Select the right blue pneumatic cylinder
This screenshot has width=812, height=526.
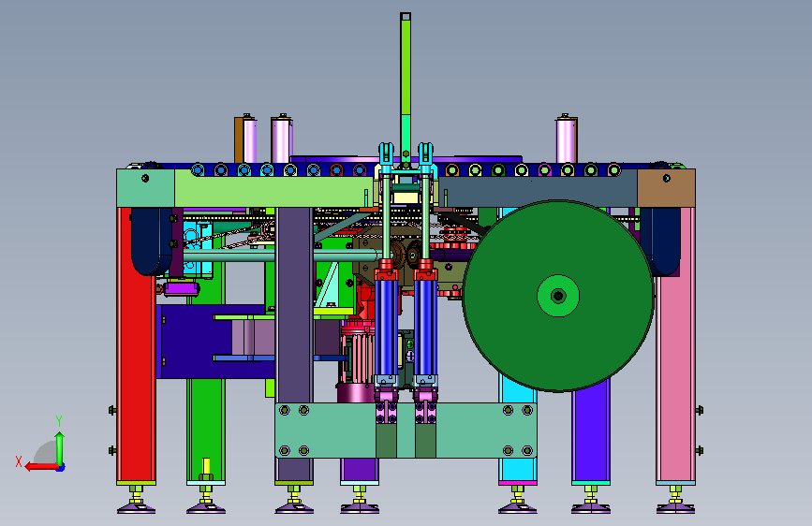tap(425, 328)
